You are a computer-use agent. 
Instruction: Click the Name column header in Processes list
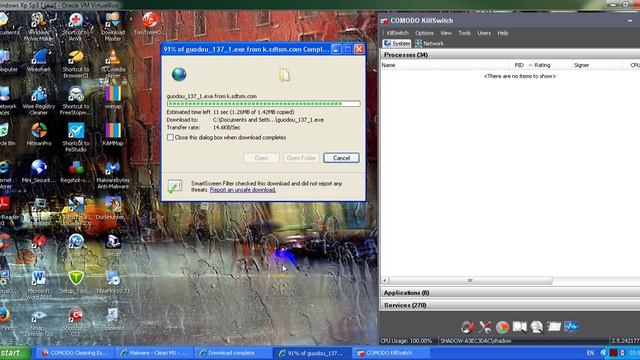[445, 65]
